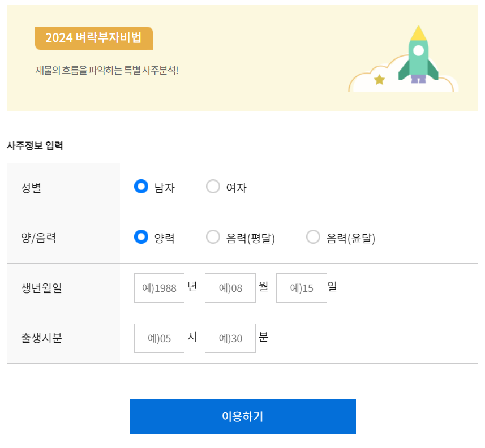This screenshot has width=485, height=448.
Task: Click the birth year input field
Action: tap(159, 287)
